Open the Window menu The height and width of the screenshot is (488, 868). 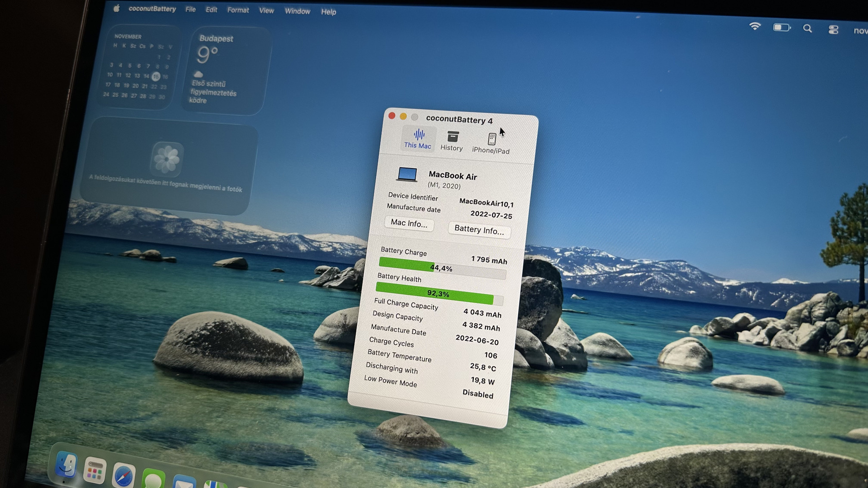click(297, 11)
